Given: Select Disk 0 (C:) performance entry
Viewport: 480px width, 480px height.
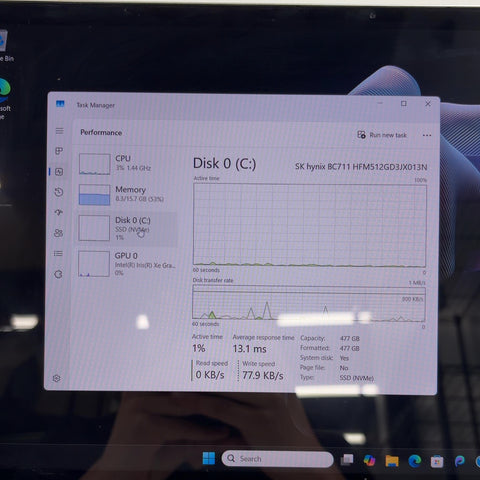Looking at the screenshot, I should pyautogui.click(x=127, y=229).
